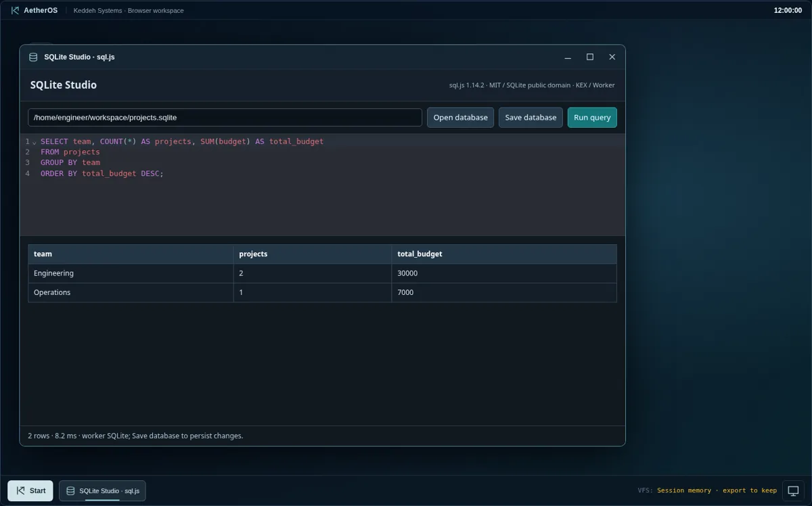Click the 'projects' column header
Screen dimensions: 812x506
coord(313,254)
